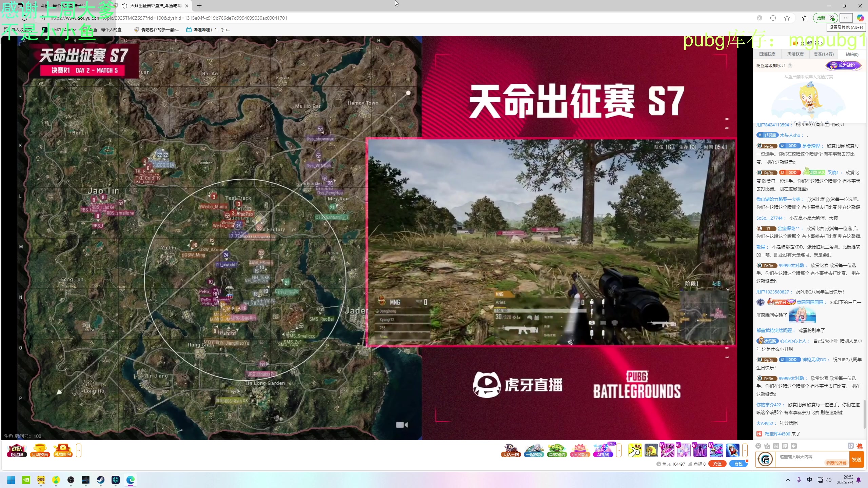Open the emoji smiley picker in chat
The image size is (868, 488).
758,446
